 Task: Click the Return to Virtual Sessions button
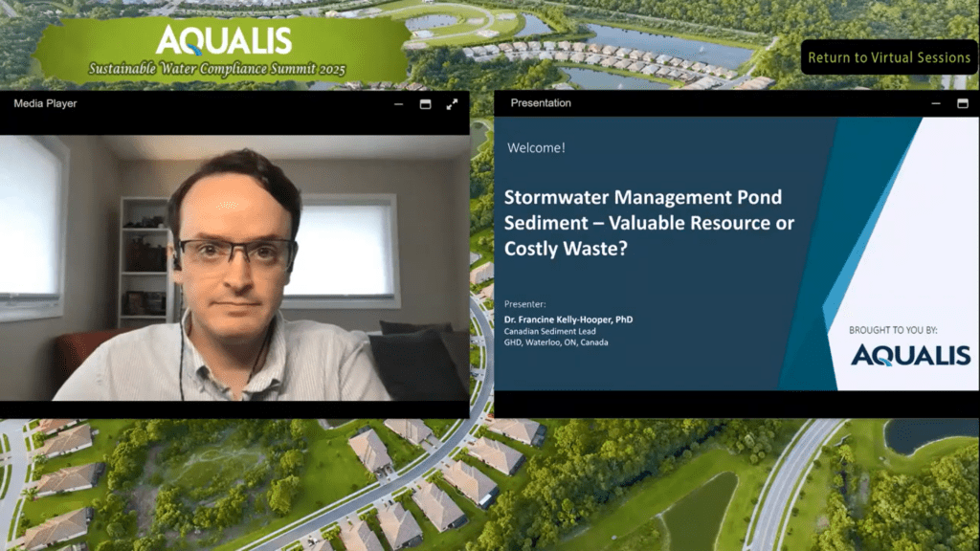pos(890,57)
